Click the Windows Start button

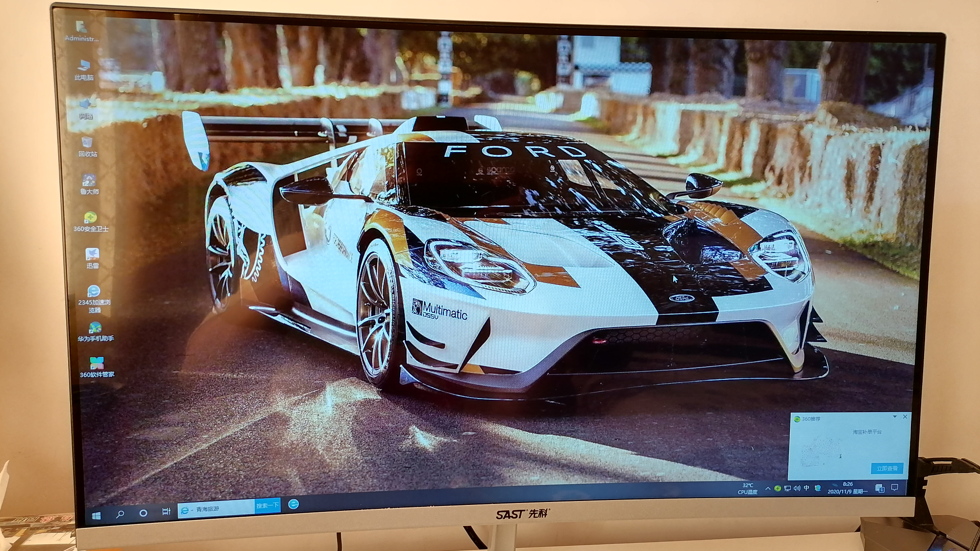tap(96, 515)
